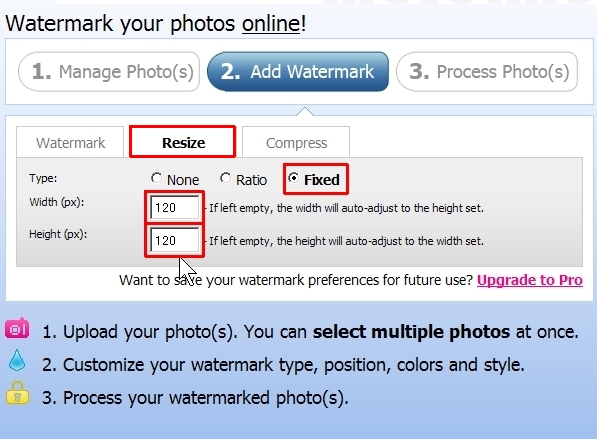Image resolution: width=597 pixels, height=439 pixels.
Task: Select the Fixed resize type
Action: coord(294,178)
